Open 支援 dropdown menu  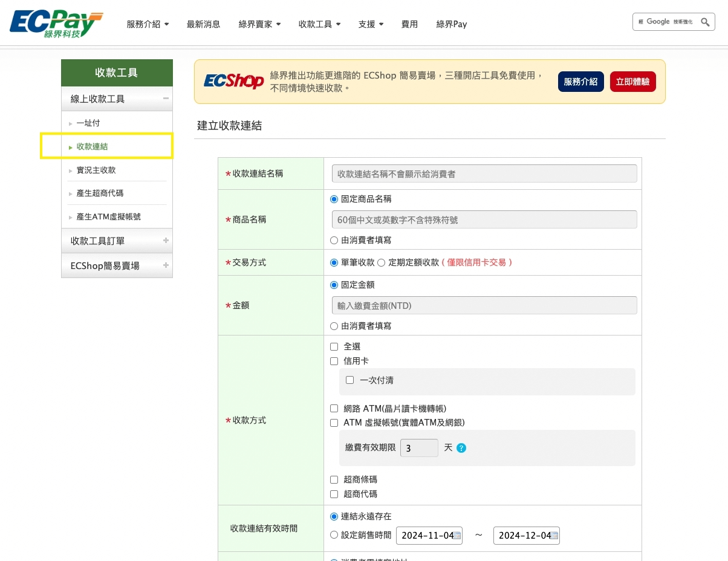(x=371, y=24)
